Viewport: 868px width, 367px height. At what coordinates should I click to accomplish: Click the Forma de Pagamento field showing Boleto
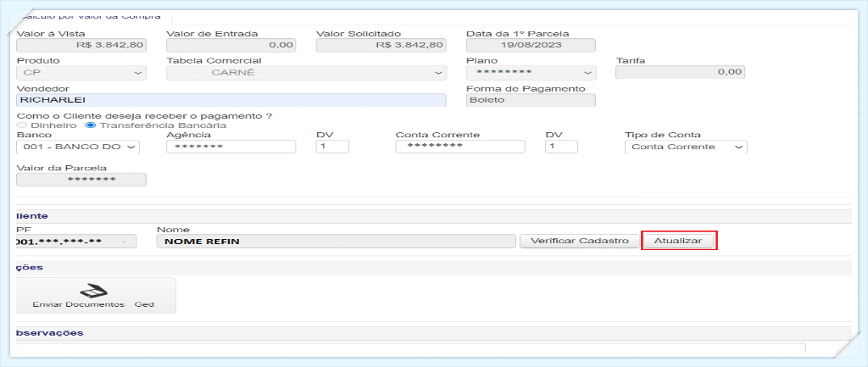tap(531, 100)
